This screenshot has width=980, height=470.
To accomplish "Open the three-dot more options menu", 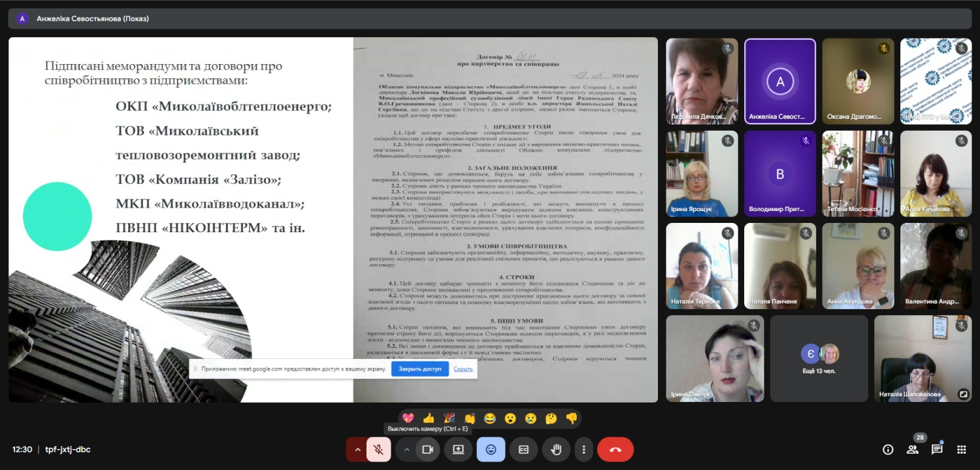I will pos(583,449).
